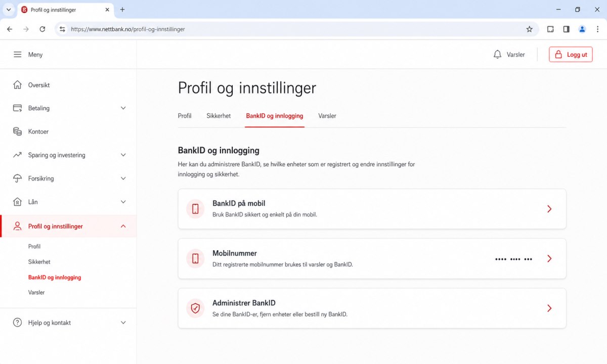
Task: Go back in browser history
Action: (10, 29)
